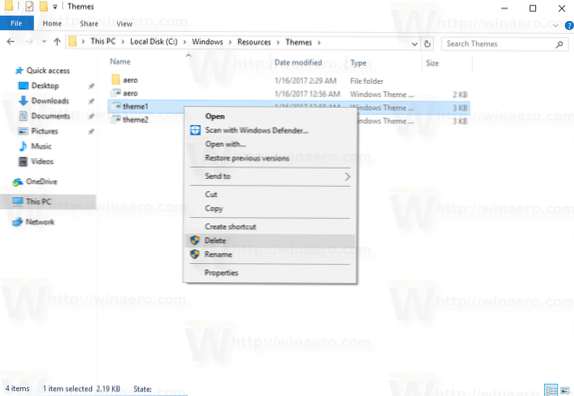Choose Copy from the context menu

[213, 209]
